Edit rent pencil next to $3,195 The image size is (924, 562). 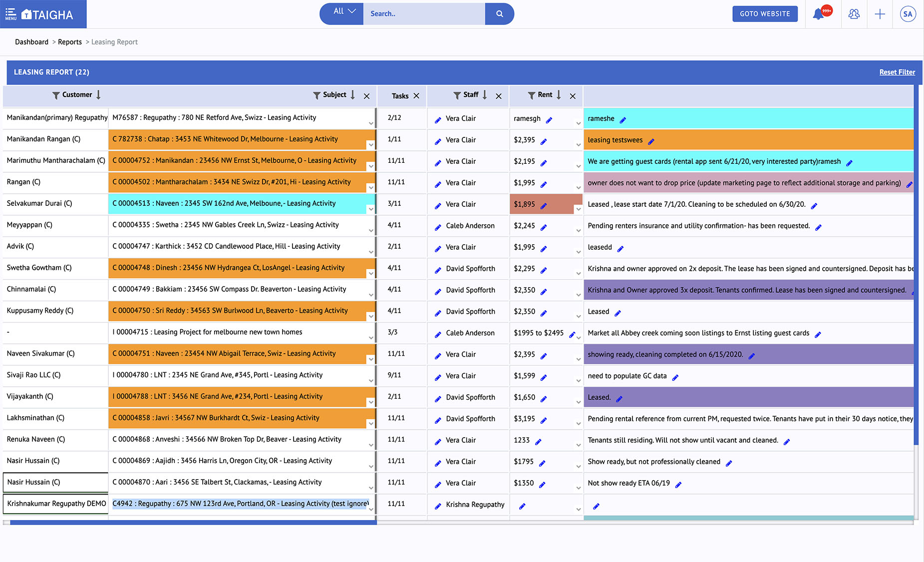pos(544,420)
